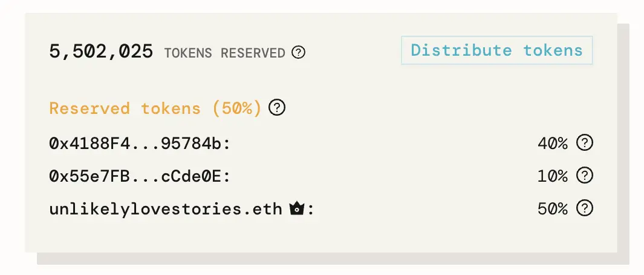This screenshot has height=275, width=644.
Task: Click the 5,502,025 reserved token count
Action: (x=101, y=52)
